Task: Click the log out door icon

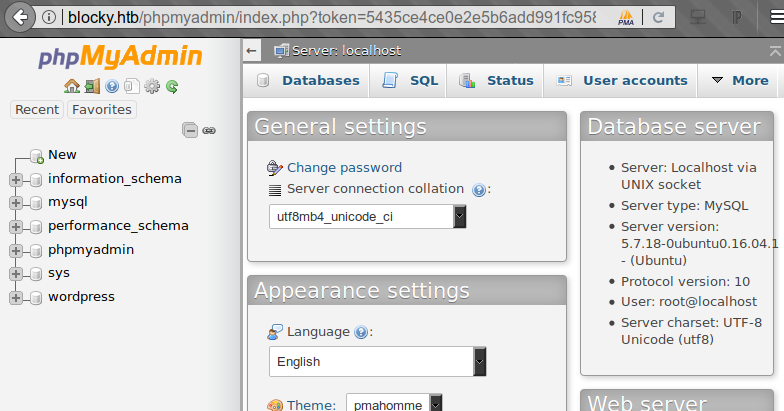Action: coord(92,86)
